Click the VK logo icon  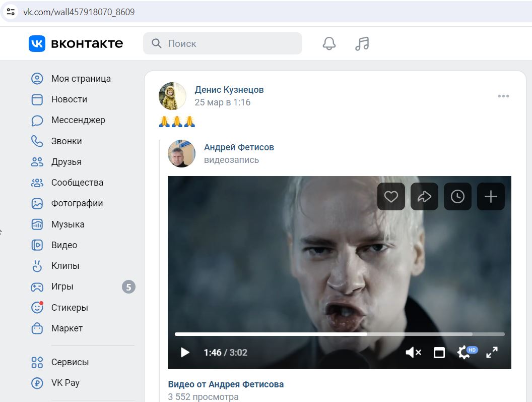pyautogui.click(x=37, y=43)
